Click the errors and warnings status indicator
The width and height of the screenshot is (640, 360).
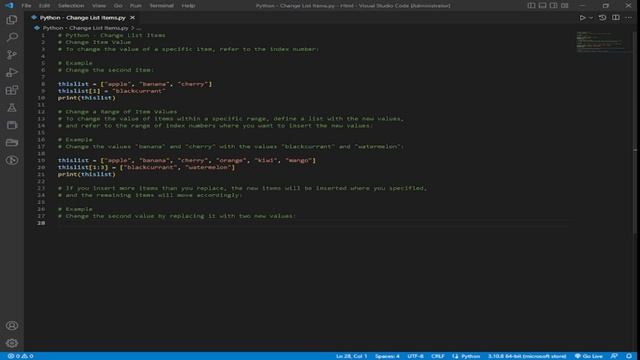tap(20, 356)
